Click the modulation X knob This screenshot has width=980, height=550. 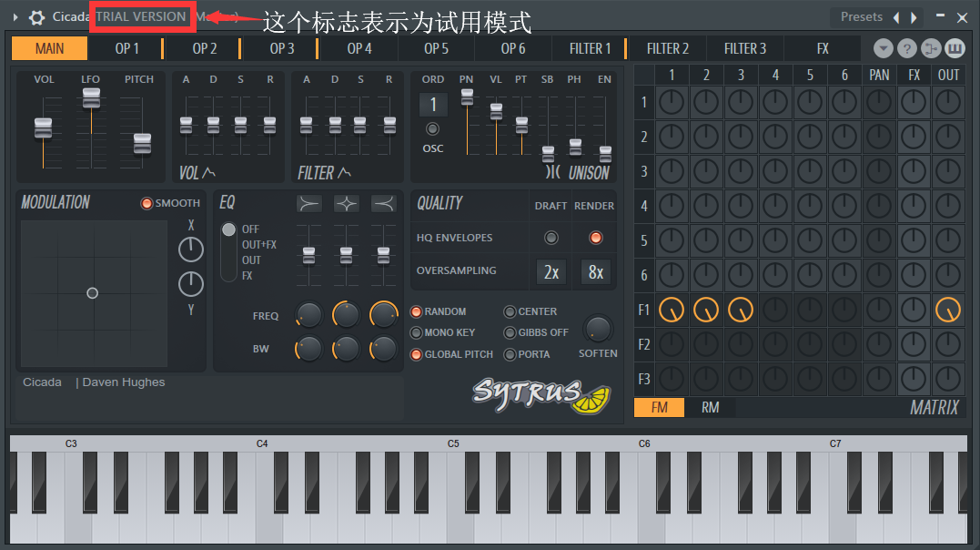pos(190,250)
